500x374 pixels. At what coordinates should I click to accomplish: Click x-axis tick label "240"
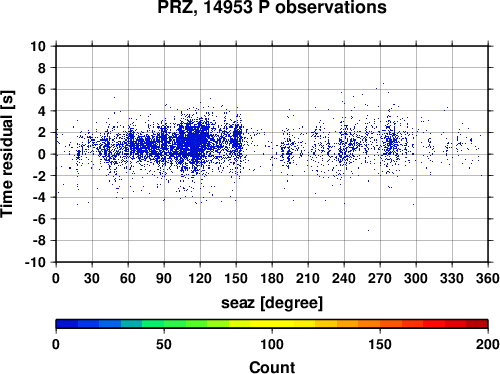tap(344, 278)
